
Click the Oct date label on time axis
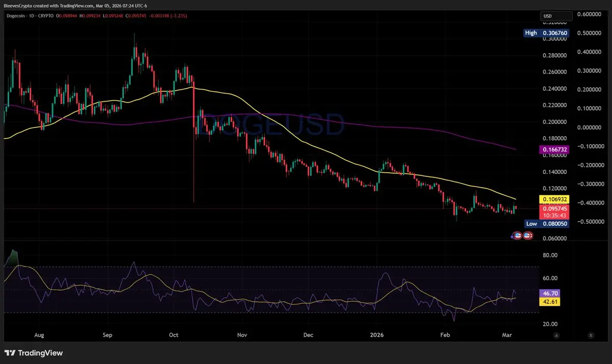pos(174,335)
